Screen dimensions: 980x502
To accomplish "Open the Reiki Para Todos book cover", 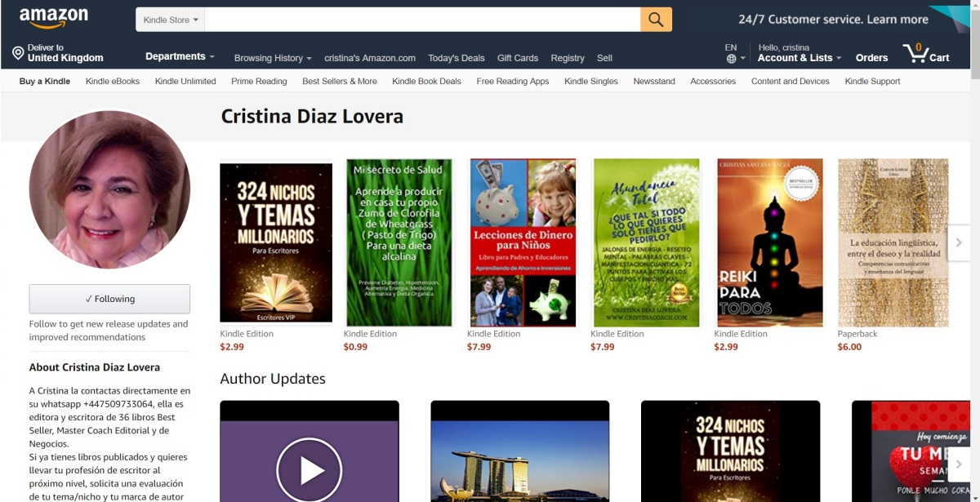I will pyautogui.click(x=770, y=242).
